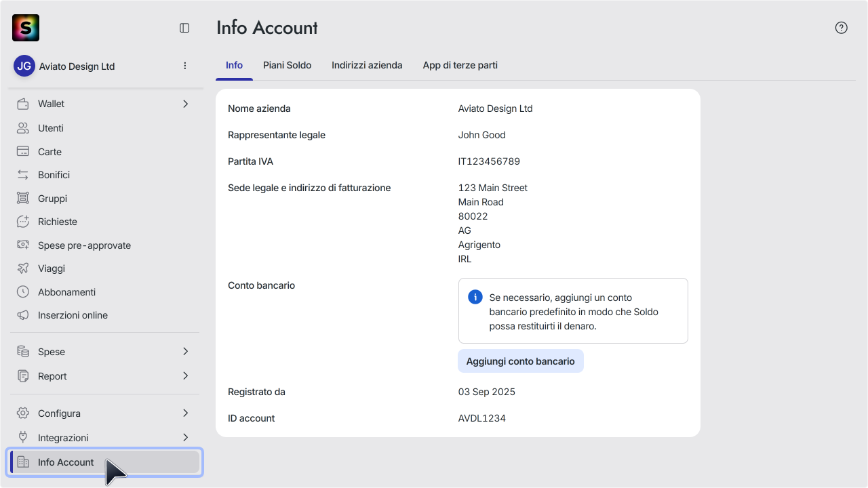Open the Indirizzi azienda tab
The image size is (868, 488).
pyautogui.click(x=367, y=66)
